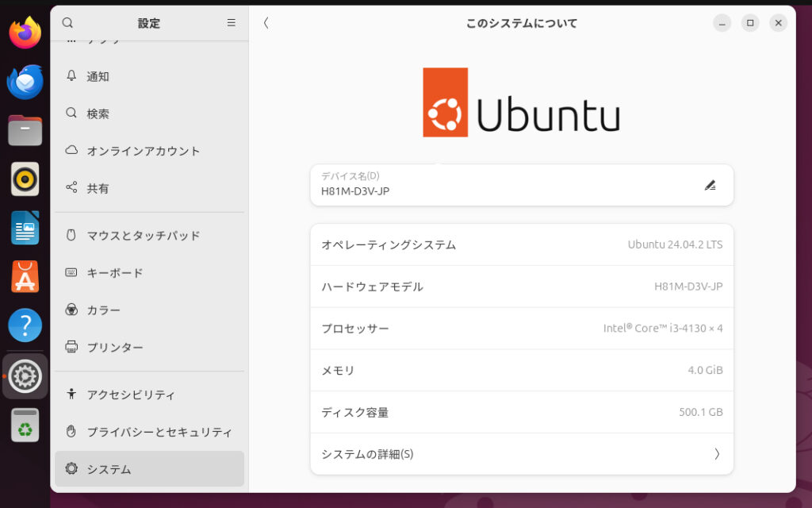Click the Settings gear in the dock

coord(25,376)
